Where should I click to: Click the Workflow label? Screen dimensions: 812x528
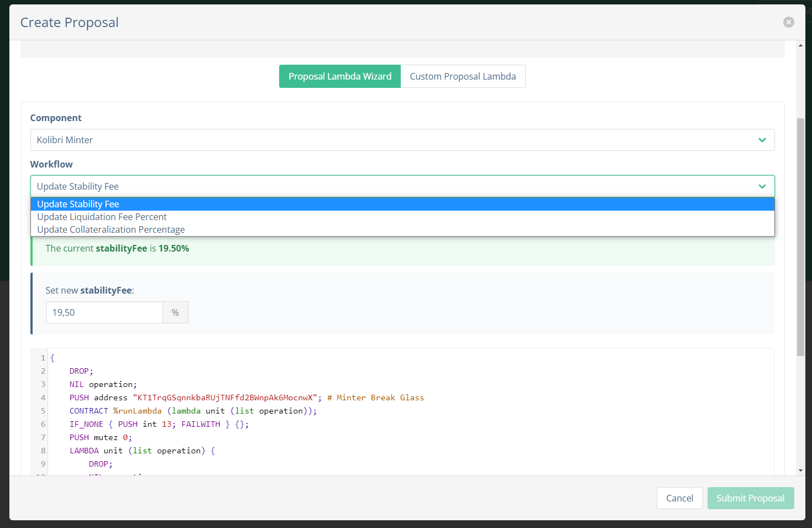[51, 164]
